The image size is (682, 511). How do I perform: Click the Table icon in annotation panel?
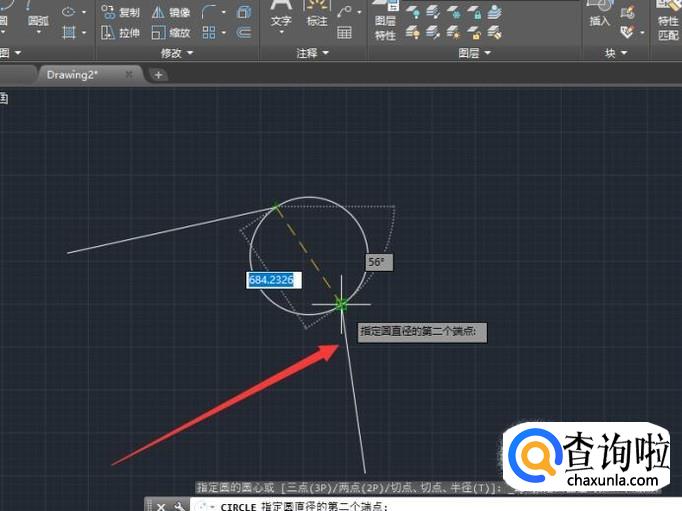pyautogui.click(x=345, y=33)
